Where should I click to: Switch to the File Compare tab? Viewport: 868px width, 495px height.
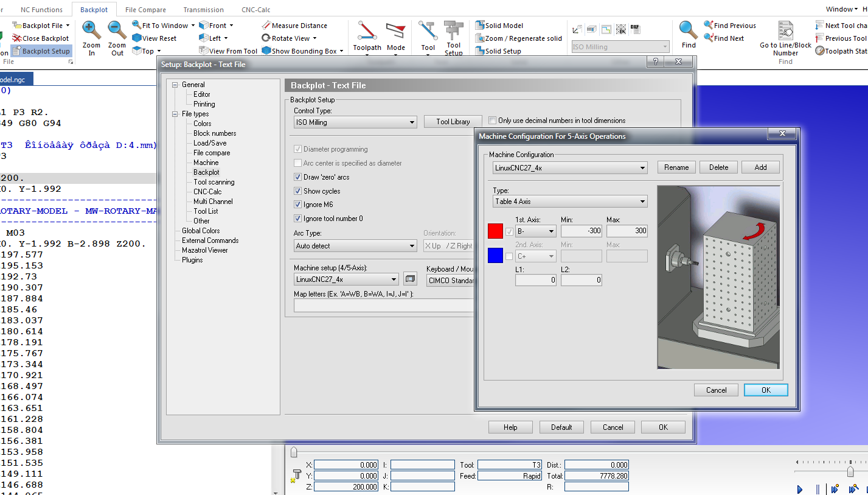[145, 10]
